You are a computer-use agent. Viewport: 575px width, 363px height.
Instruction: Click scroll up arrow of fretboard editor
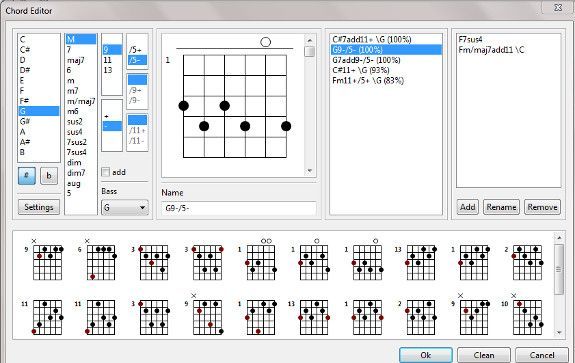coord(310,40)
